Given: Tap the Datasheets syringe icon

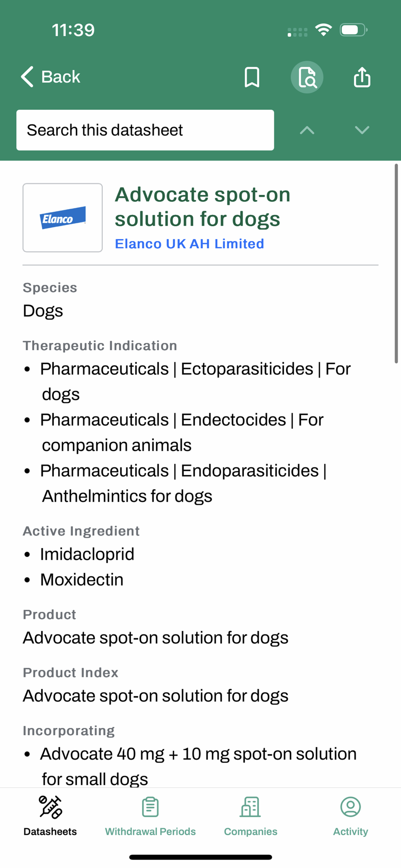Looking at the screenshot, I should (50, 807).
